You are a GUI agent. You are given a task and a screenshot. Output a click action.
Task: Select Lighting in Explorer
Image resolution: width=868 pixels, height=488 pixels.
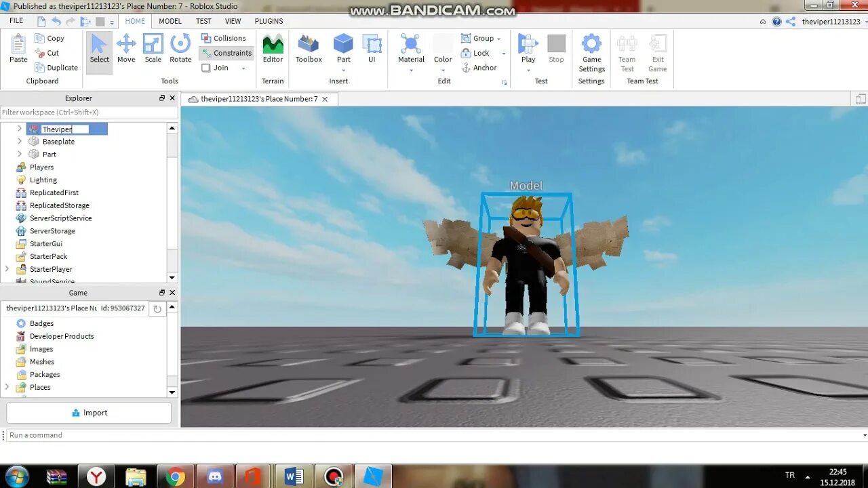tap(43, 180)
